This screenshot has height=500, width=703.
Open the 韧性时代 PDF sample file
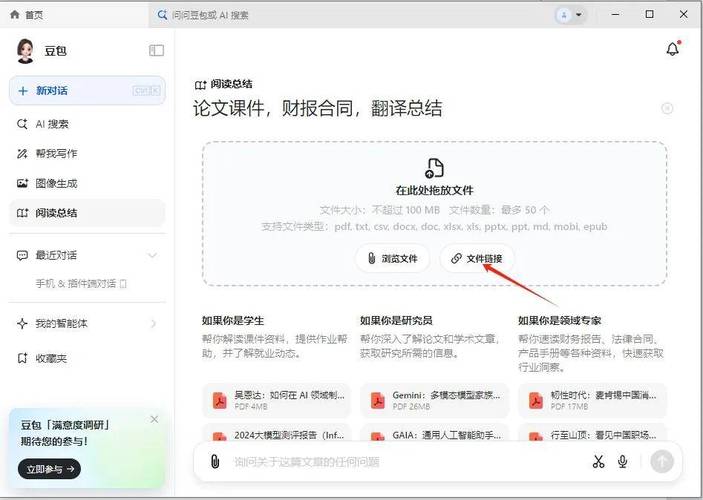click(x=593, y=400)
